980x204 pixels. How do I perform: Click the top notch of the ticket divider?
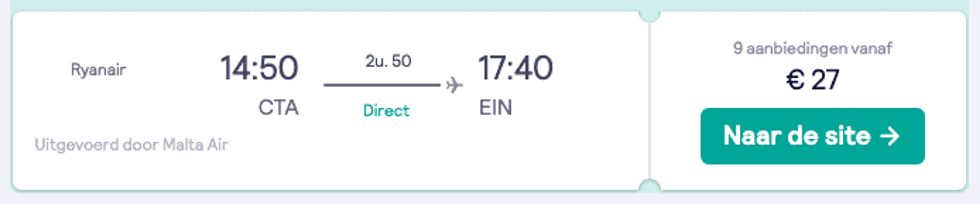[650, 16]
